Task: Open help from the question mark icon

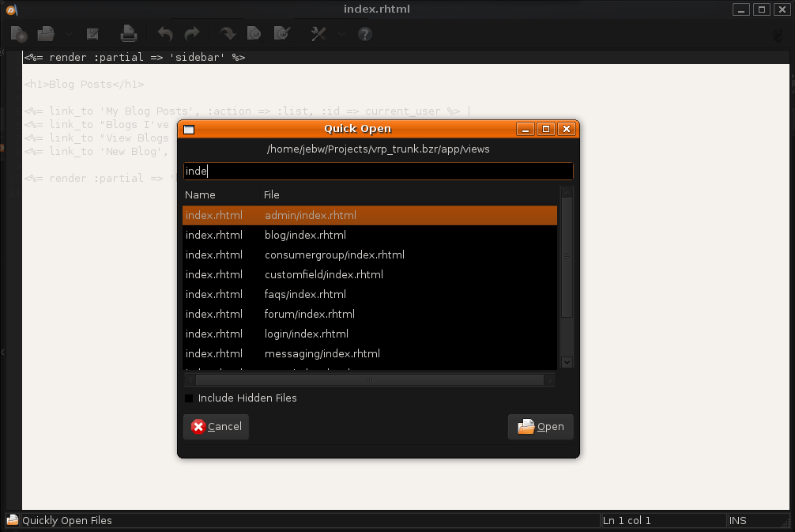Action: 364,34
